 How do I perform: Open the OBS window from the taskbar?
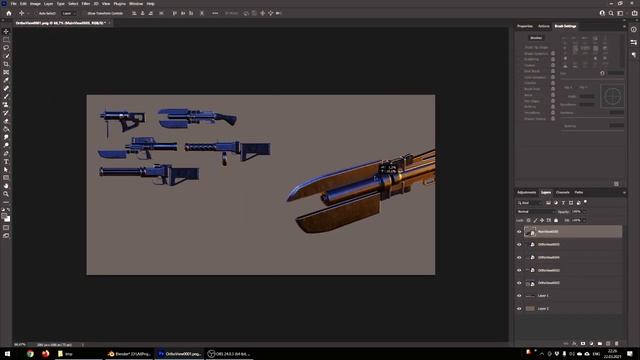point(229,354)
